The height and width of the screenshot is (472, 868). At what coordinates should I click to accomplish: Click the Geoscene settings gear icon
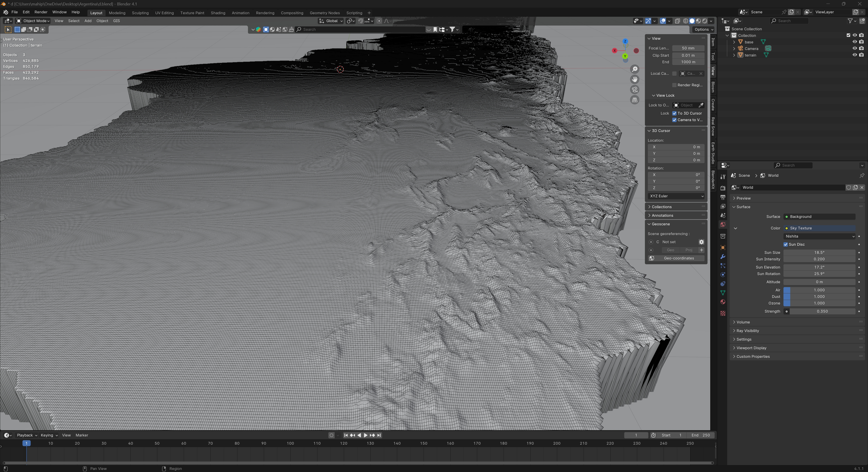click(x=701, y=242)
